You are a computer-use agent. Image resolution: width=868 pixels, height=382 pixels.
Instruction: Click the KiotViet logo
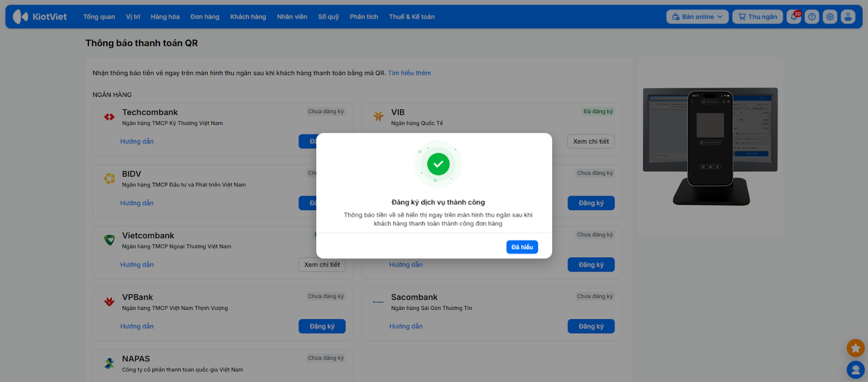coord(40,17)
